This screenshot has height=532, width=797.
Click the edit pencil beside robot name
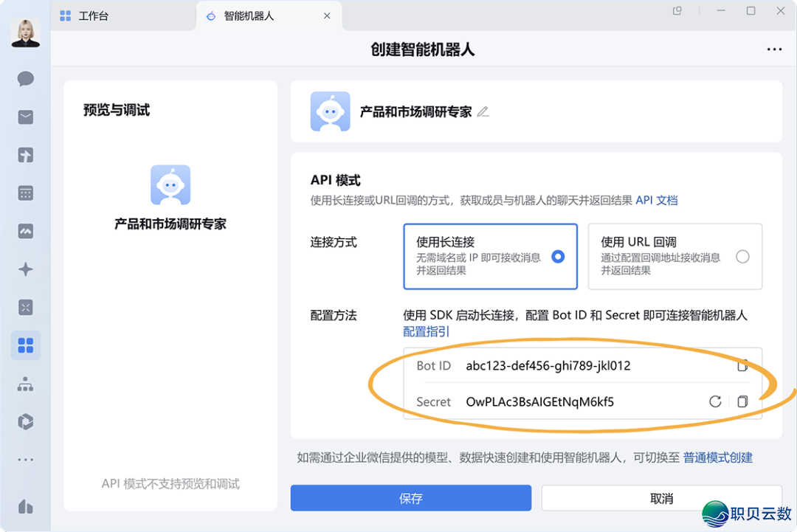[483, 112]
